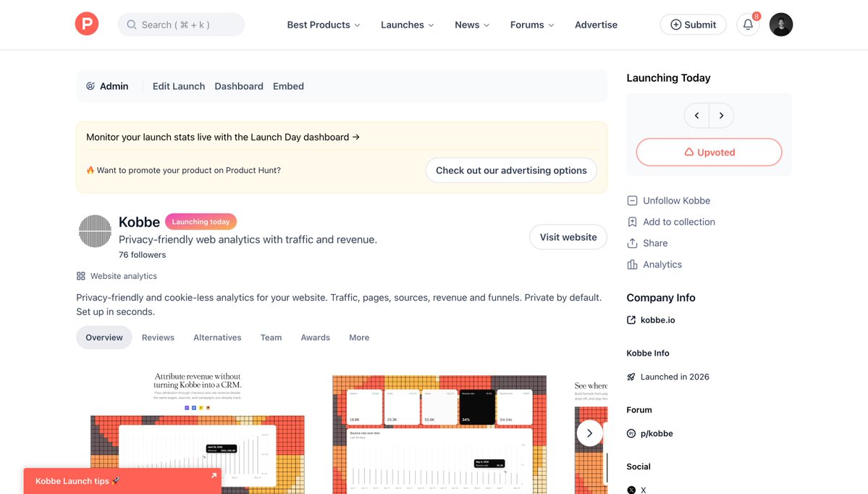Switch to the Team tab
The width and height of the screenshot is (868, 494).
click(x=271, y=338)
